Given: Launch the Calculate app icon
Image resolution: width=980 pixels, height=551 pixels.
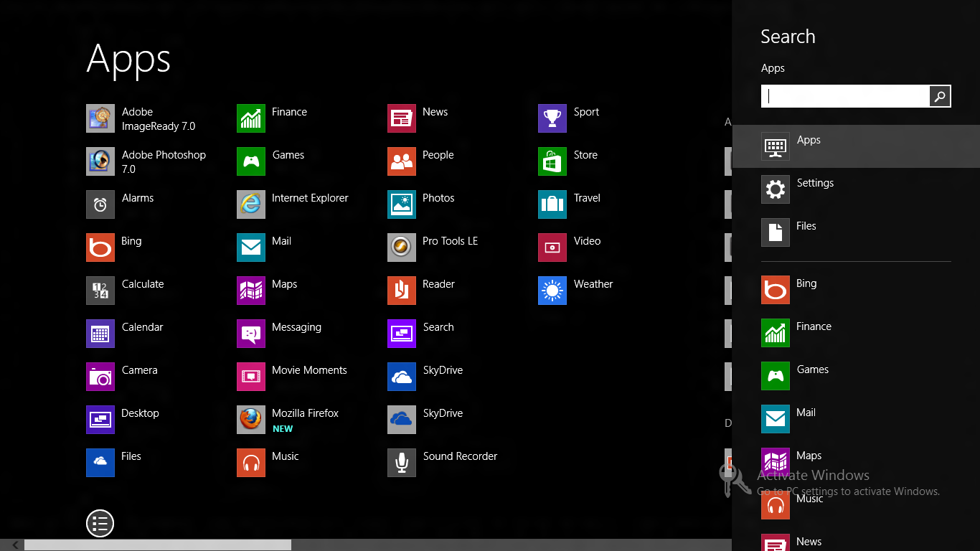Looking at the screenshot, I should [100, 291].
